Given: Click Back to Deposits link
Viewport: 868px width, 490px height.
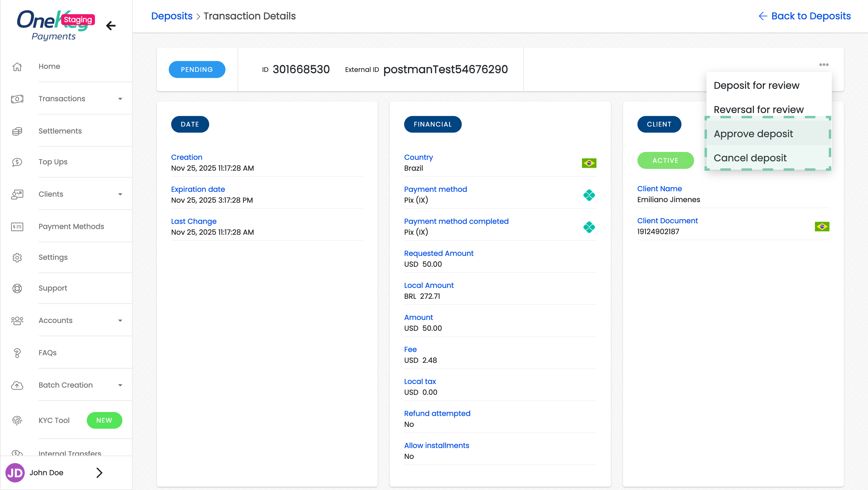Looking at the screenshot, I should [x=805, y=16].
